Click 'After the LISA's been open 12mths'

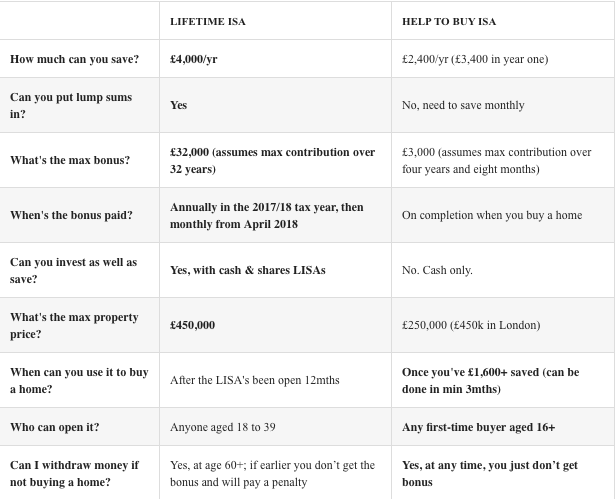click(255, 380)
